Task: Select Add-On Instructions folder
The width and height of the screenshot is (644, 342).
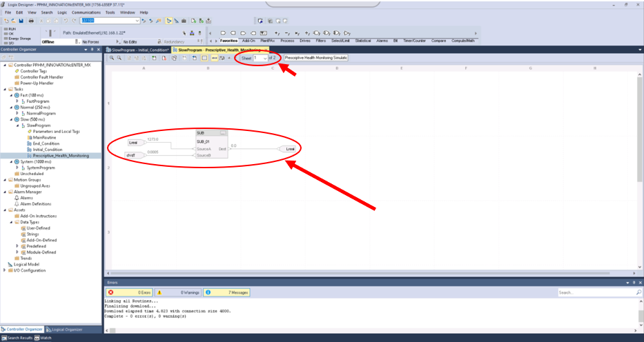Action: [x=39, y=216]
